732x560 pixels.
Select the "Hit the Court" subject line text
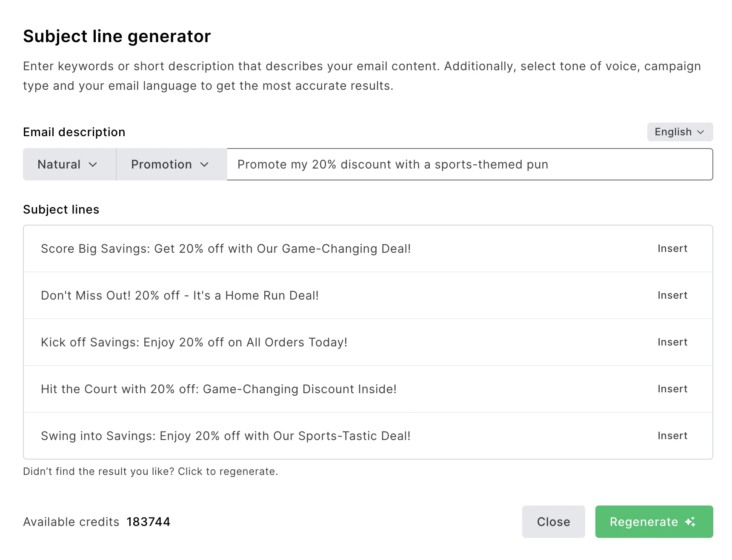pos(218,389)
